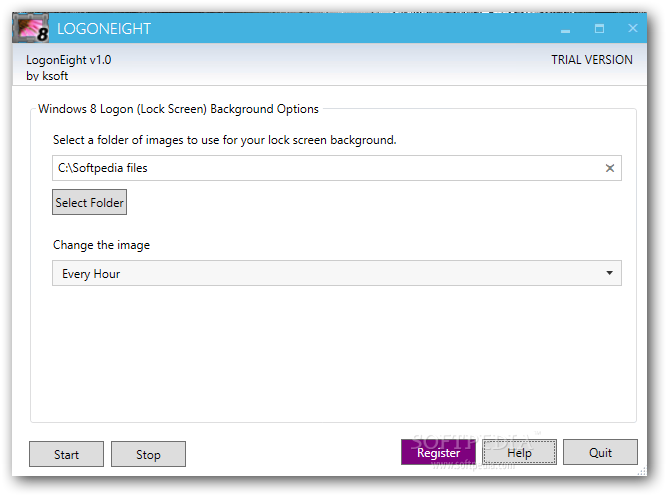This screenshot has height=496, width=667.
Task: Click the LogonEight app icon in title bar
Action: [31, 28]
